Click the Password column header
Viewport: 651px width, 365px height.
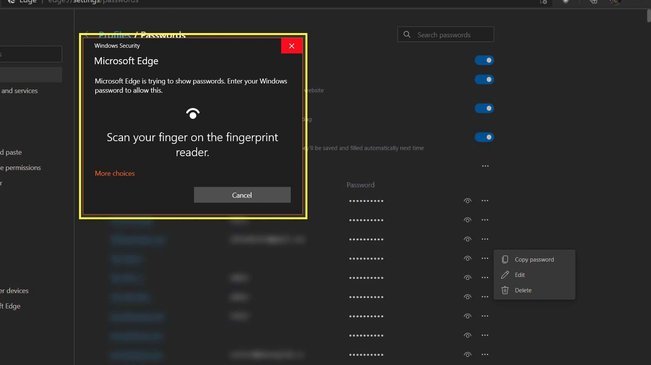pos(360,185)
